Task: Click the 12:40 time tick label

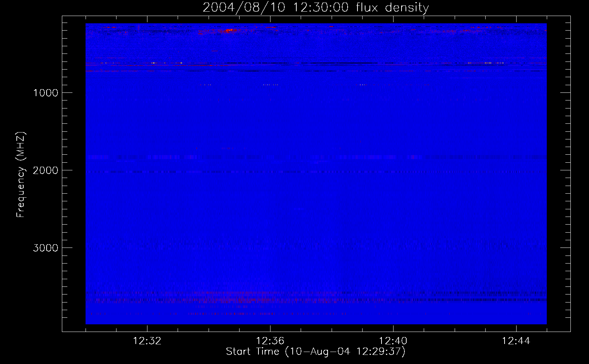Action: pos(393,341)
